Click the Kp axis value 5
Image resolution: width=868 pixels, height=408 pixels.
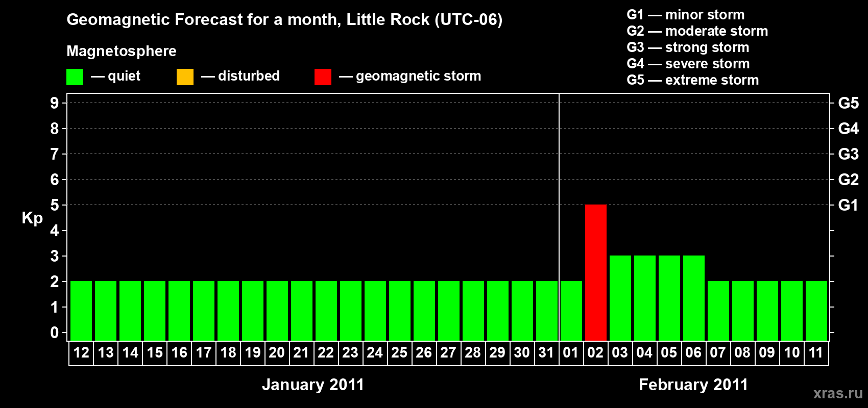coord(55,205)
